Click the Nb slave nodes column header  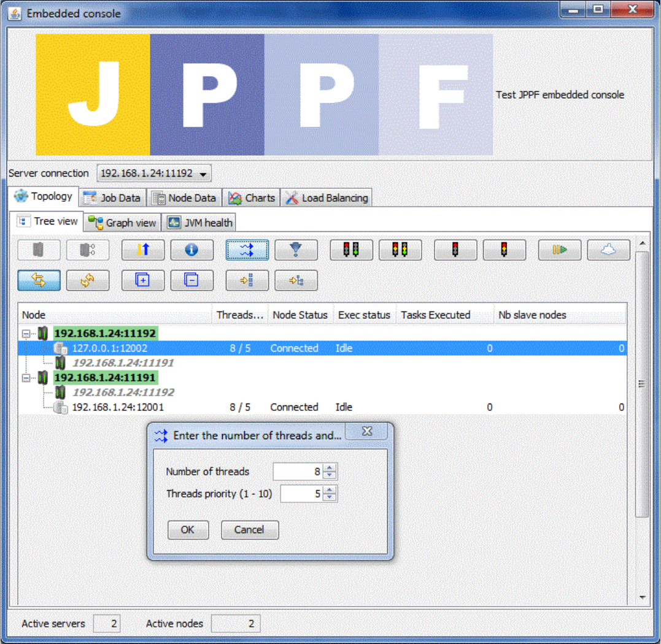click(560, 315)
